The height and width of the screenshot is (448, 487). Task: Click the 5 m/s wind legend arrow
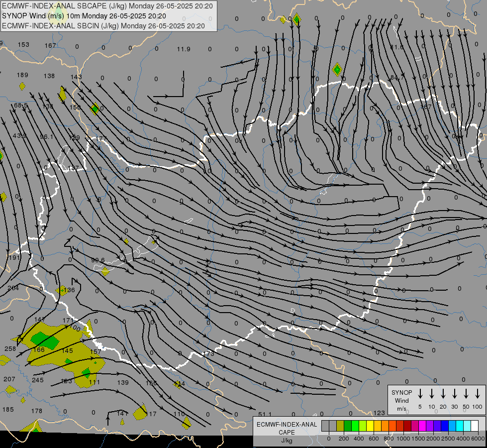click(x=420, y=394)
